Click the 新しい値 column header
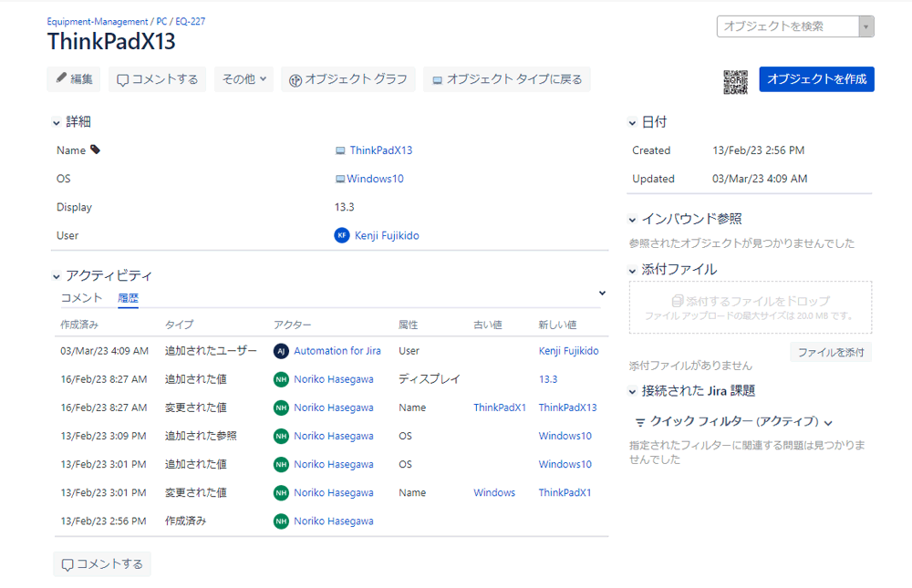The height and width of the screenshot is (588, 912). (557, 325)
